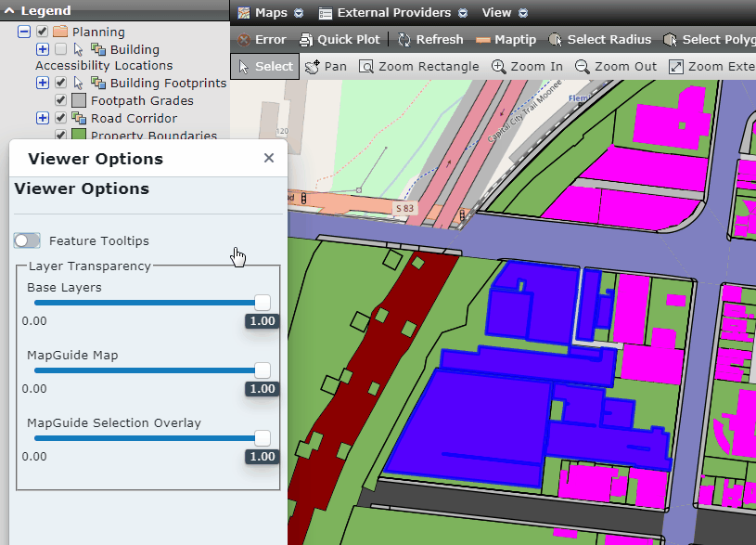Screen dimensions: 756x545
Task: Collapse the Planning group in the Legend
Action: (23, 32)
